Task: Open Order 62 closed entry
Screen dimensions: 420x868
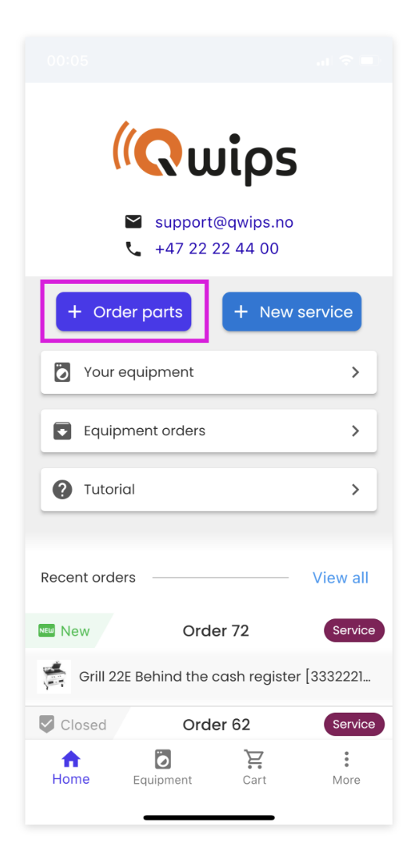Action: 209,724
